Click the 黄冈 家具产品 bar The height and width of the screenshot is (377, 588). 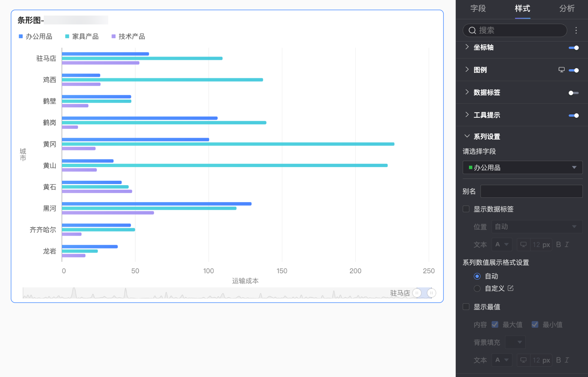[x=228, y=144]
